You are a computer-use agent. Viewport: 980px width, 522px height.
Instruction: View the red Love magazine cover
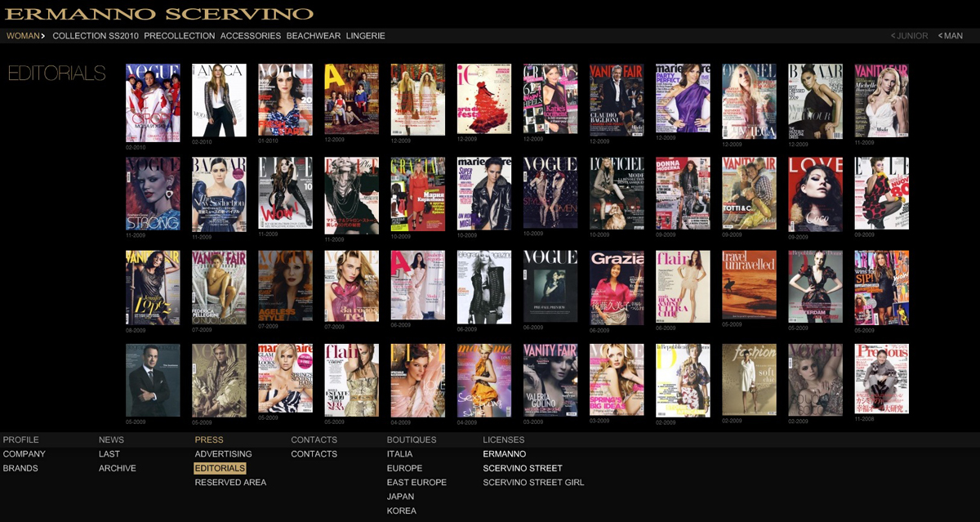(x=815, y=194)
